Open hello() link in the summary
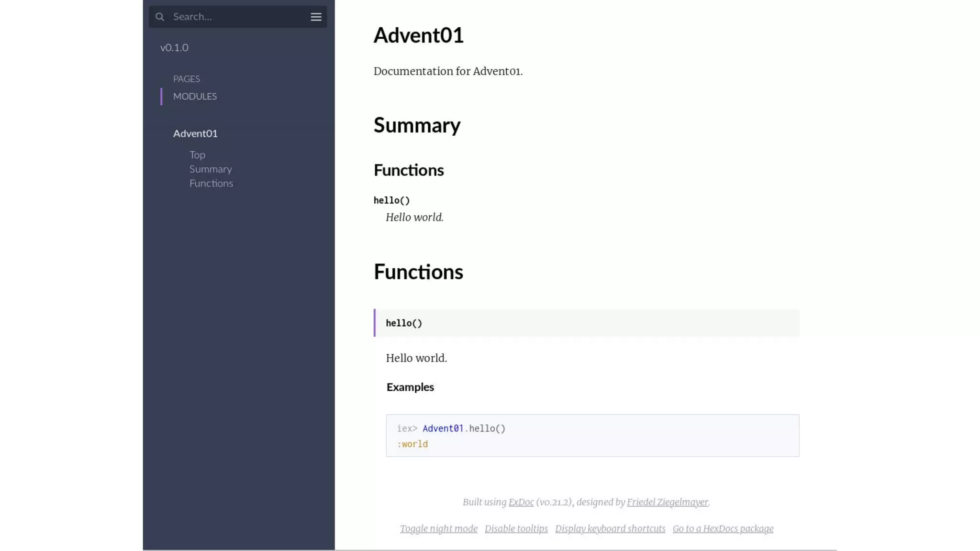Image resolution: width=980 pixels, height=551 pixels. coord(391,200)
